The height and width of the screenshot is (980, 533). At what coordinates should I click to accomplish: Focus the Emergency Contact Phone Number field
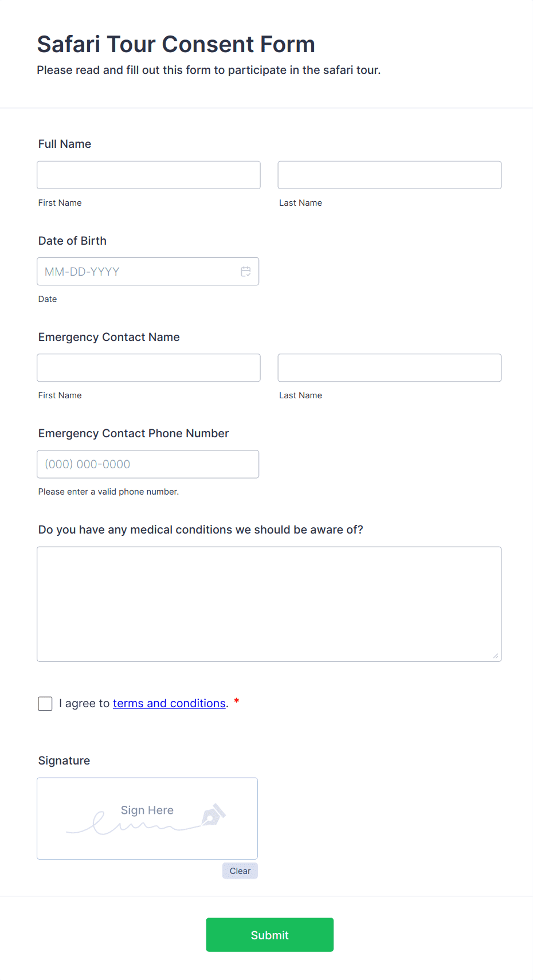pos(148,464)
